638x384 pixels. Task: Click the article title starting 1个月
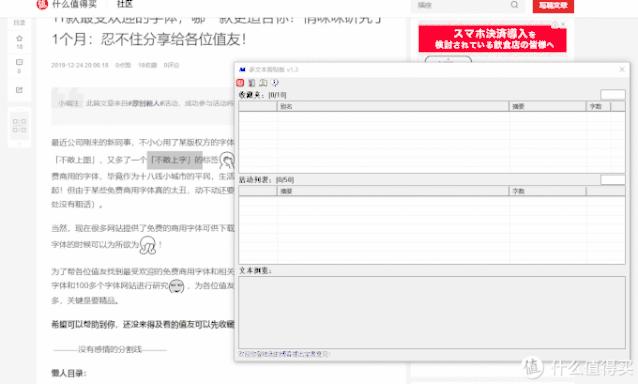(149, 39)
